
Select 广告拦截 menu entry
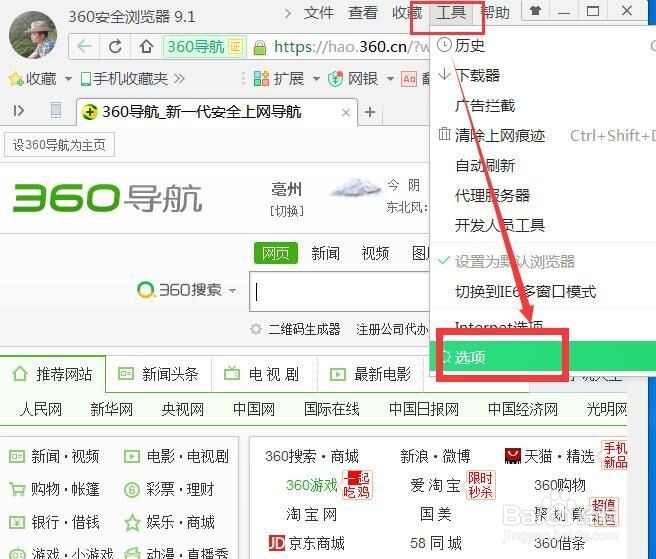[x=485, y=105]
